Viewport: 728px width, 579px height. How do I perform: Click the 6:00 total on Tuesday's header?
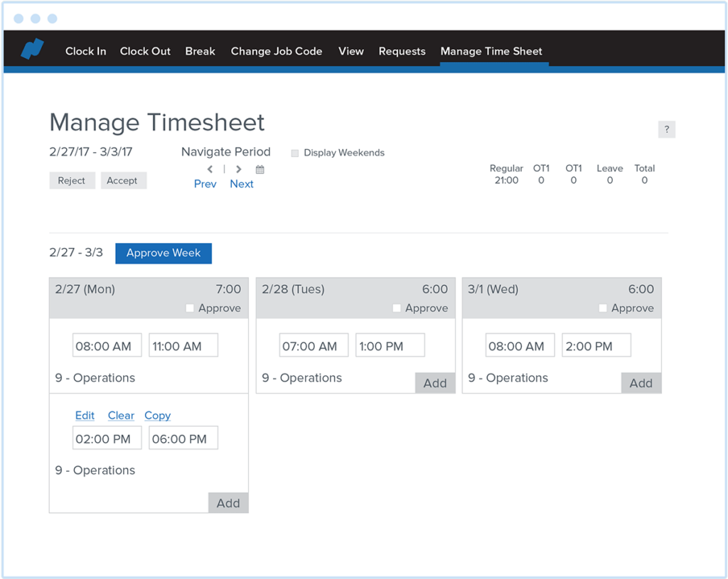click(434, 289)
